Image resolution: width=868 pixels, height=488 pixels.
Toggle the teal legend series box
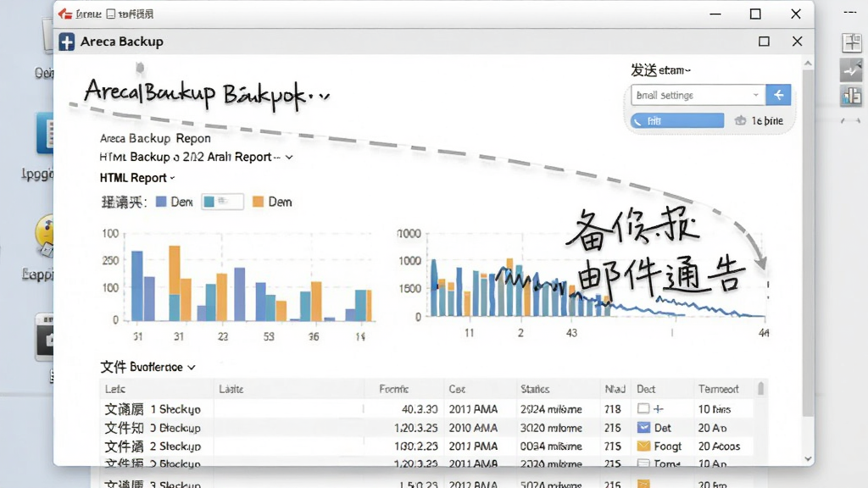click(223, 202)
